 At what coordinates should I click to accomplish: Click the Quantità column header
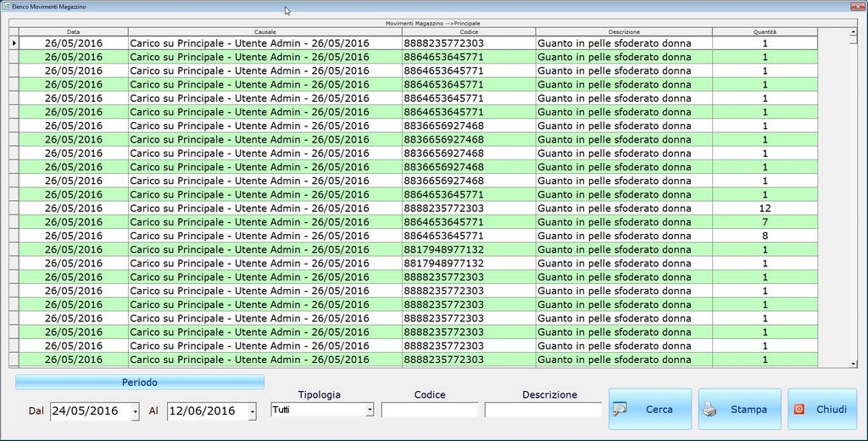[x=765, y=32]
